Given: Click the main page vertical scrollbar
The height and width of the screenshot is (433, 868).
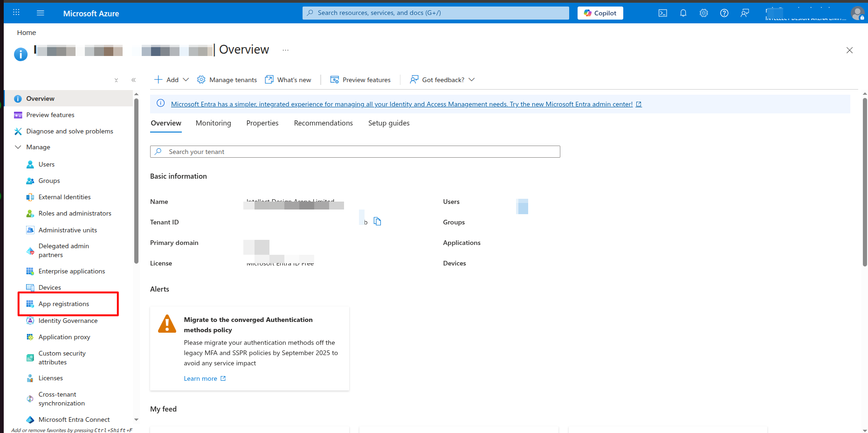Looking at the screenshot, I should click(865, 182).
